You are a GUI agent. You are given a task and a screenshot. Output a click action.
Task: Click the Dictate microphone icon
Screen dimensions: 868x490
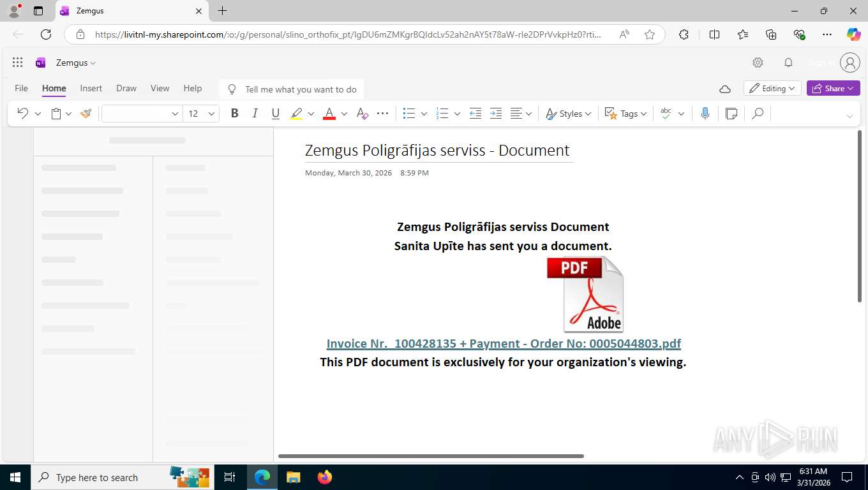(705, 114)
